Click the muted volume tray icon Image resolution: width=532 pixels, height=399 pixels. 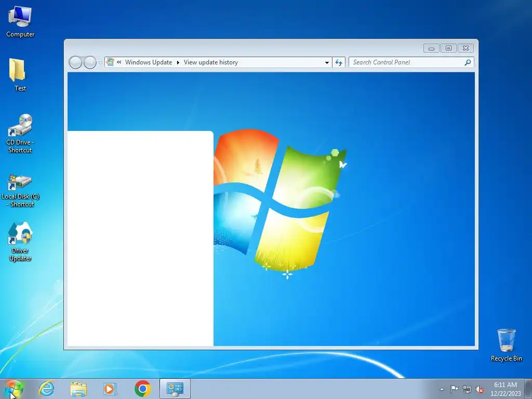coord(480,389)
